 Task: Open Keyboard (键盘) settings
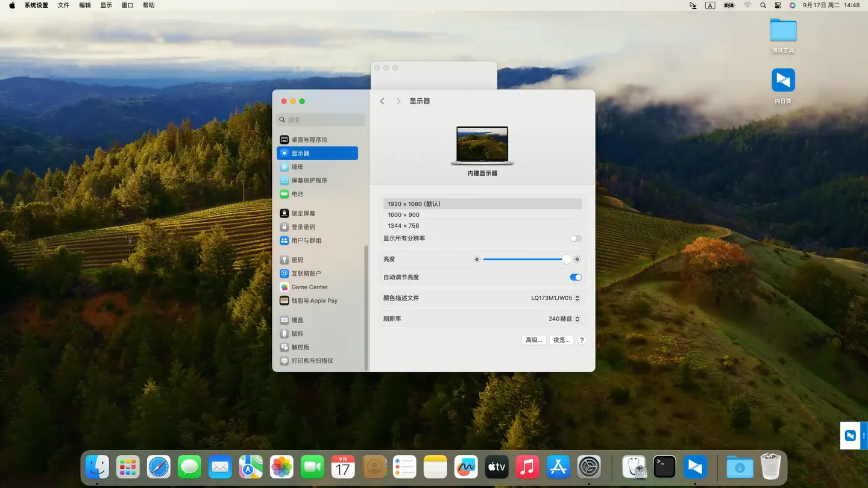[297, 320]
